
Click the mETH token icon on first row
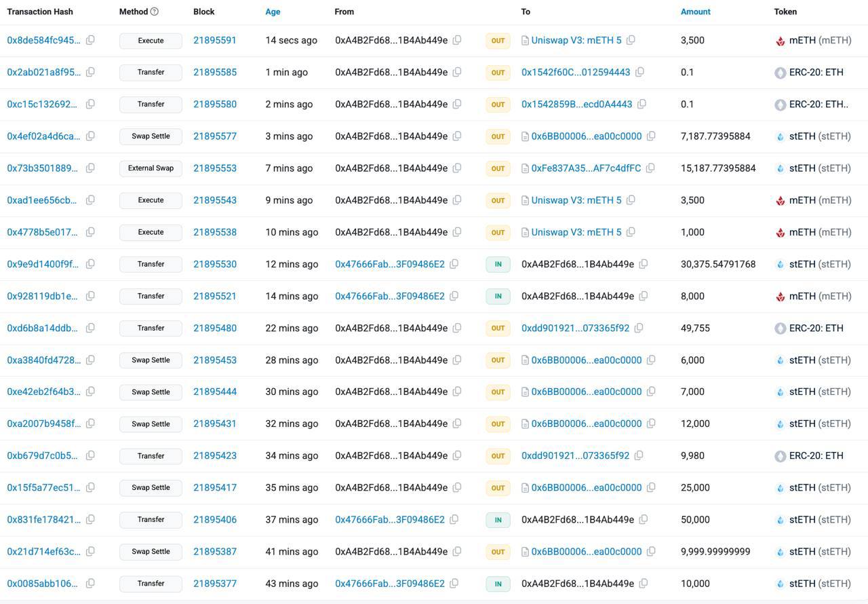(x=780, y=40)
